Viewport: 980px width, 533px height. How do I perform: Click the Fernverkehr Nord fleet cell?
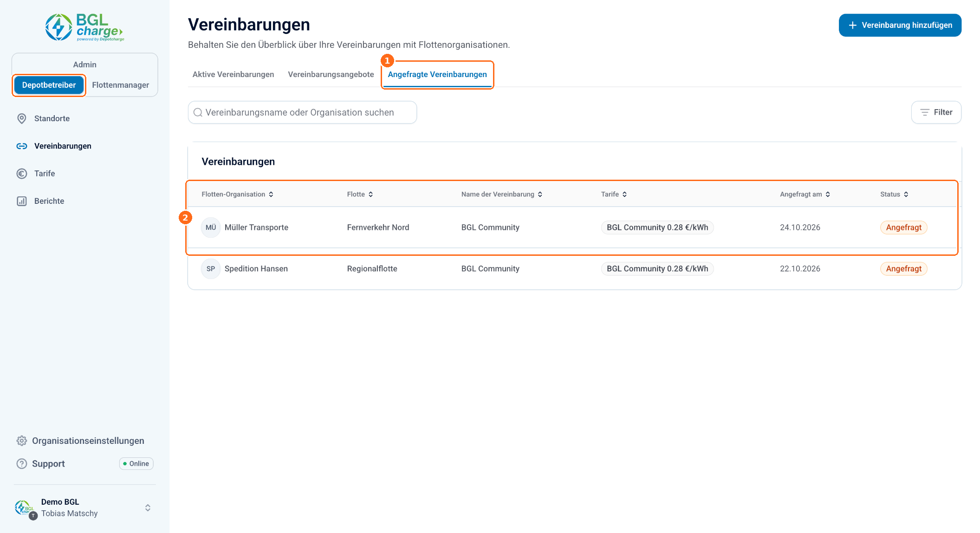[x=378, y=227]
